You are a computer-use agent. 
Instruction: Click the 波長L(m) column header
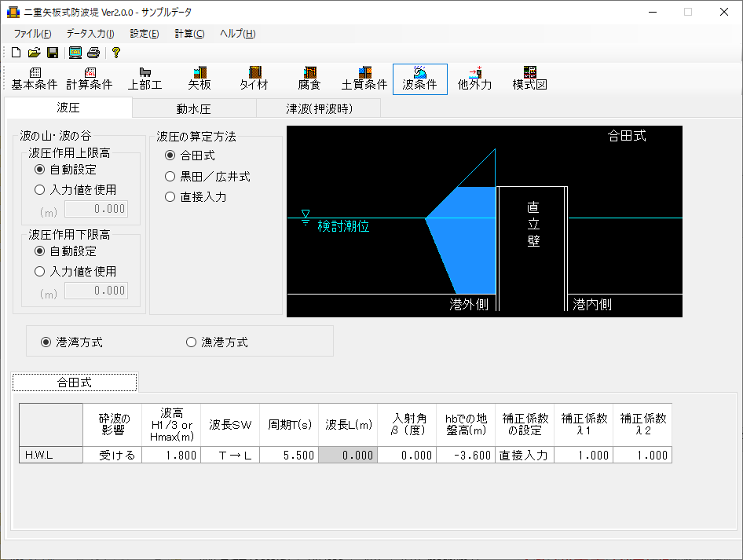pos(348,425)
